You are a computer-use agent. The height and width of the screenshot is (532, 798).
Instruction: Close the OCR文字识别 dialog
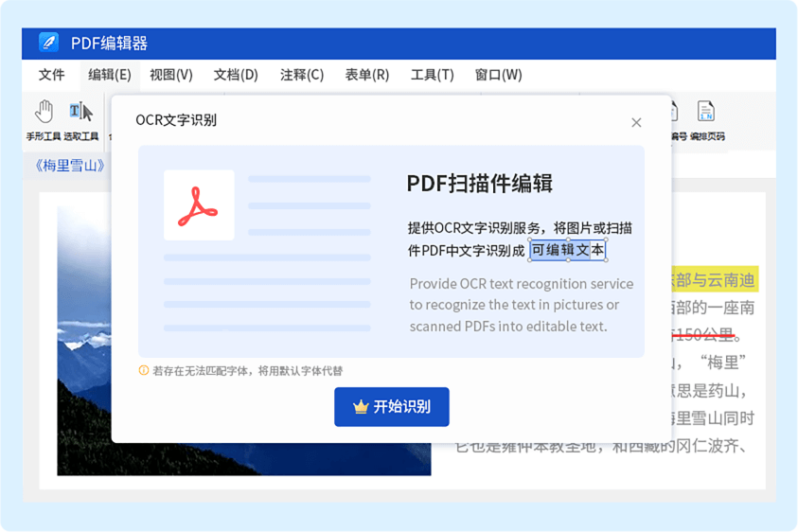pos(636,122)
